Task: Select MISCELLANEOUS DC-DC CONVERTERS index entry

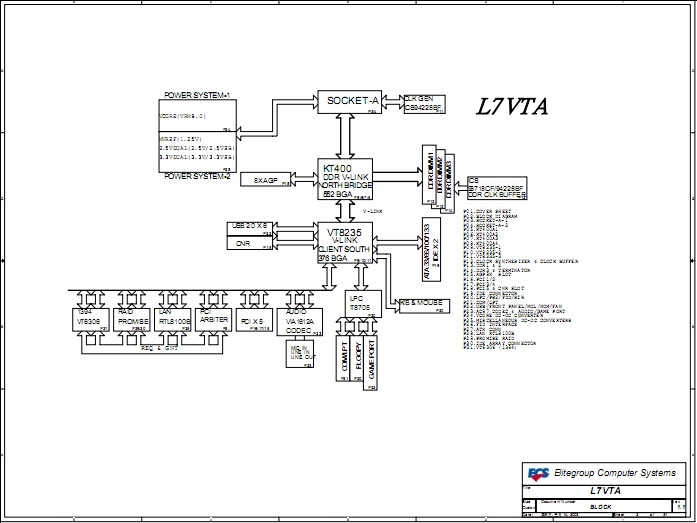Action: click(517, 320)
